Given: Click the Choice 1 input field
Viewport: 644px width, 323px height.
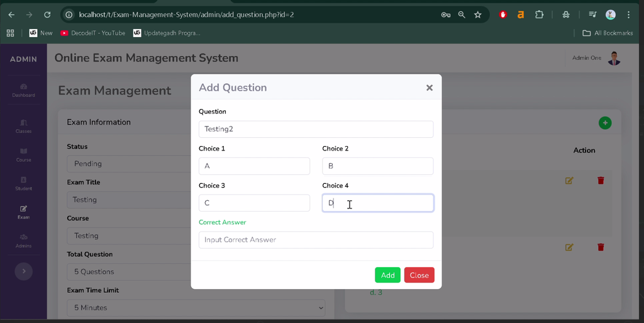Looking at the screenshot, I should [254, 166].
